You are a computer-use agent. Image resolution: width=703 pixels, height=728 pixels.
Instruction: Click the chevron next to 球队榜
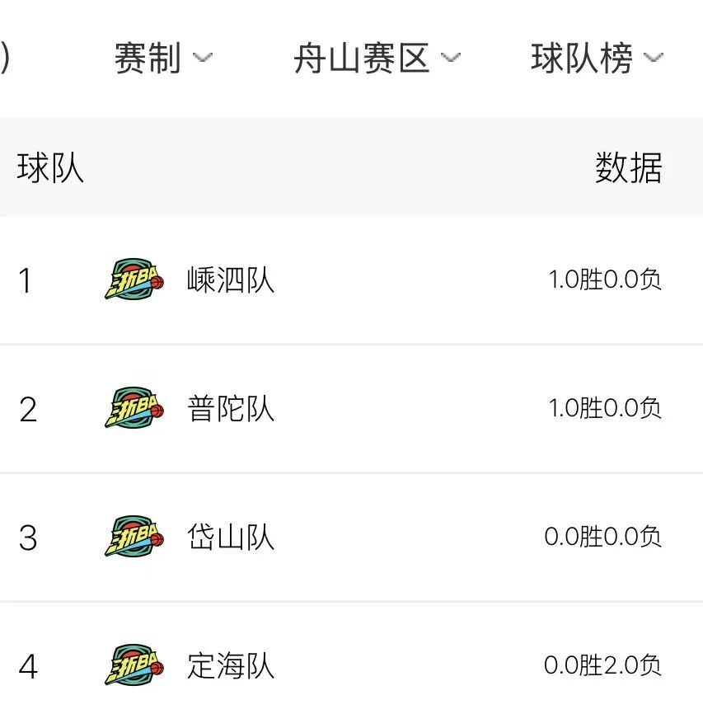tap(654, 58)
